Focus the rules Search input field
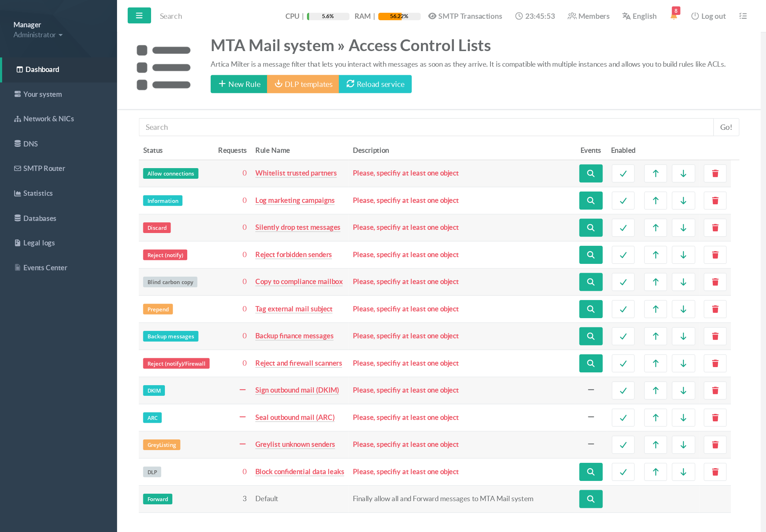 click(x=426, y=127)
